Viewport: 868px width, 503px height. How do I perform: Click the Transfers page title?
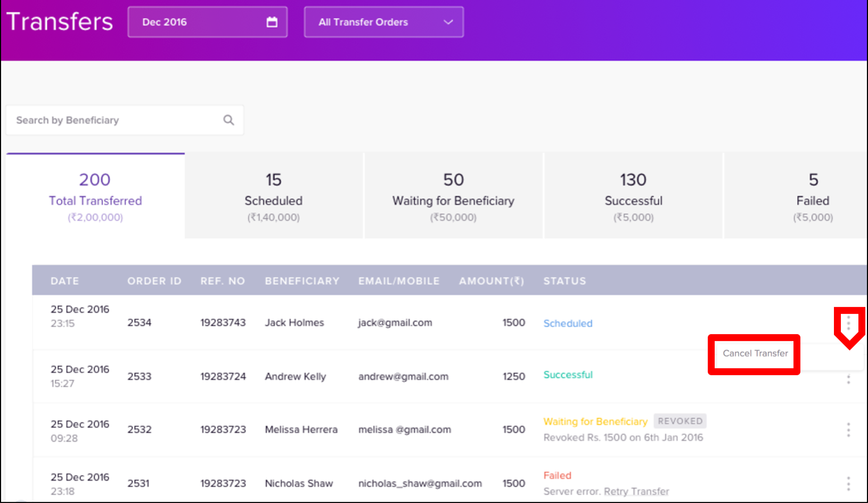pos(60,22)
